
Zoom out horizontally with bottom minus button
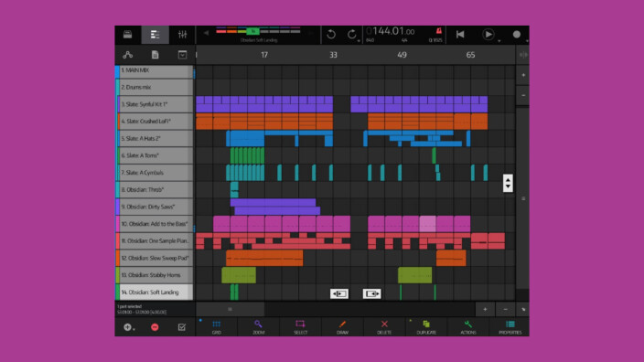tap(505, 310)
